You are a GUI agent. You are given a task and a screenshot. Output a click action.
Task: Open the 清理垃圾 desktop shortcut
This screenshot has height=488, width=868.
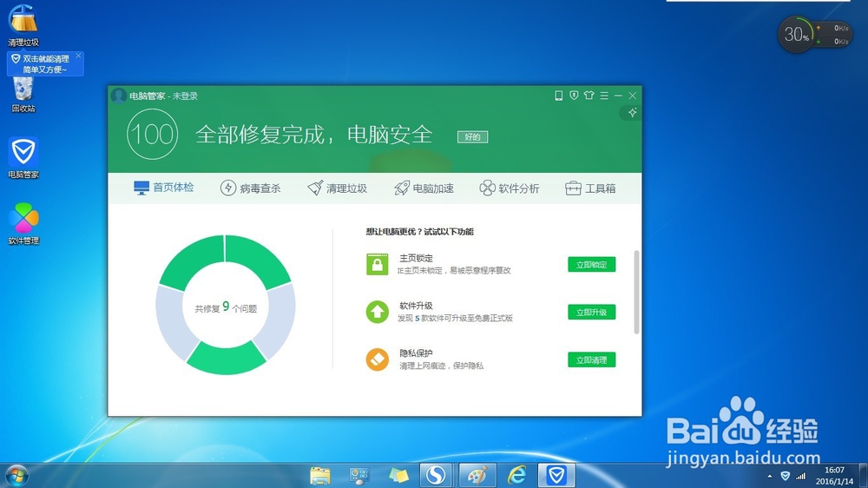point(23,25)
